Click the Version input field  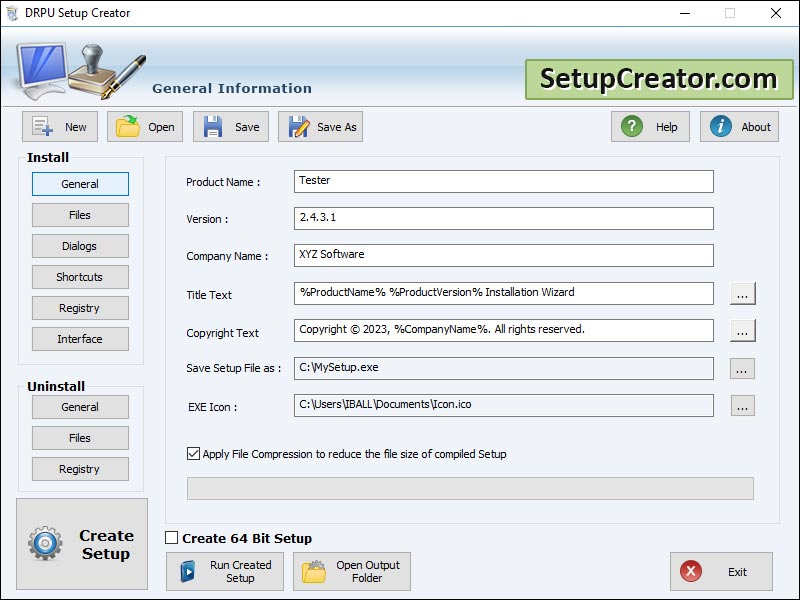(504, 218)
